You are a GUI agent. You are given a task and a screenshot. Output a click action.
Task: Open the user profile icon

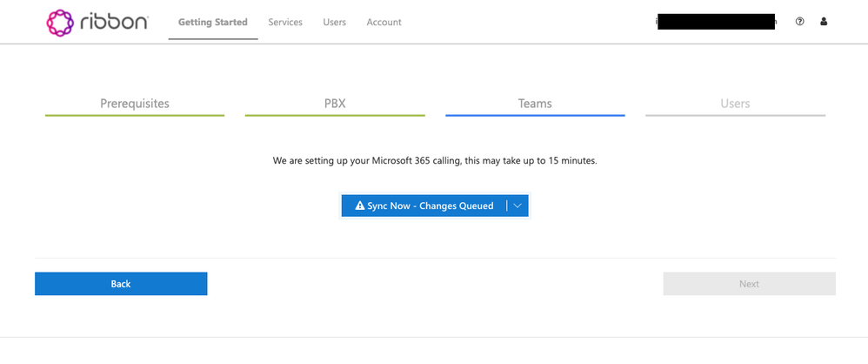point(824,22)
